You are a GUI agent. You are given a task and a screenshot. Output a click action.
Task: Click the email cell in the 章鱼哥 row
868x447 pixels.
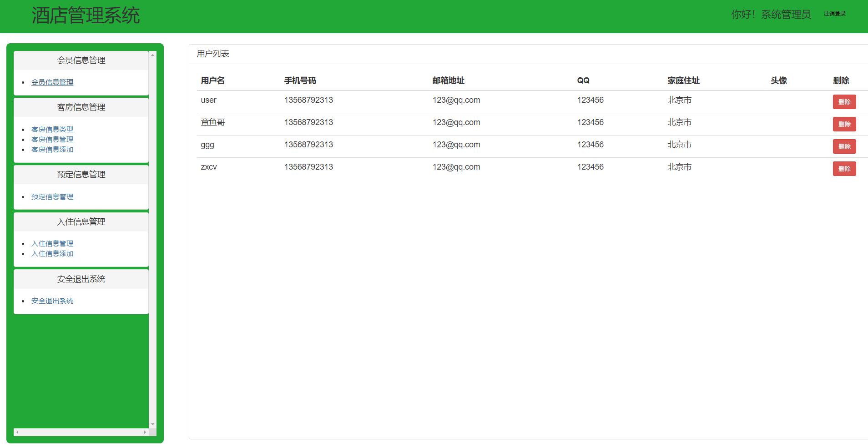[456, 122]
